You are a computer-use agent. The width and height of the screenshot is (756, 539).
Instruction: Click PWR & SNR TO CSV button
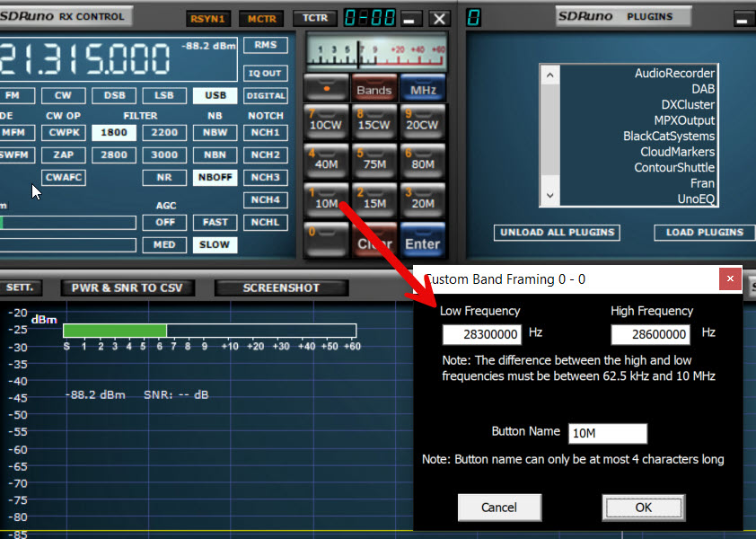[127, 288]
